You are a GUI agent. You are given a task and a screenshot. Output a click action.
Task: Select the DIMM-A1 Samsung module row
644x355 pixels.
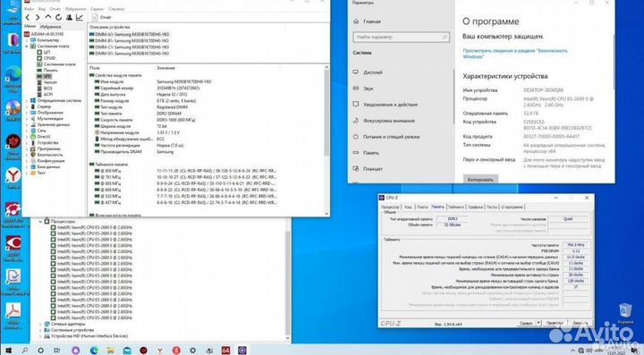pyautogui.click(x=129, y=35)
